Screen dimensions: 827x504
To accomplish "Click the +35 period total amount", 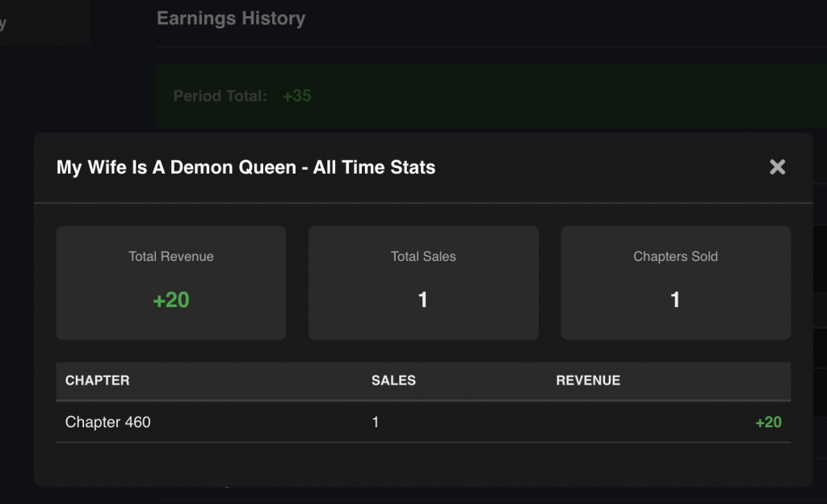I will (296, 96).
